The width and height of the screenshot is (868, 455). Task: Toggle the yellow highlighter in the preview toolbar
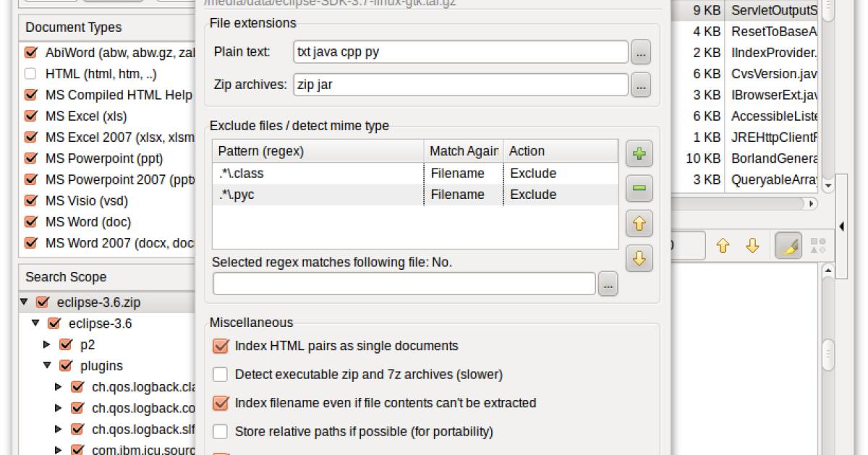click(x=788, y=246)
